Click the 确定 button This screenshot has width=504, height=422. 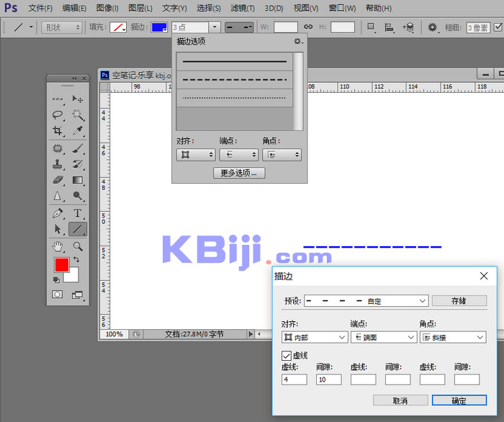459,400
